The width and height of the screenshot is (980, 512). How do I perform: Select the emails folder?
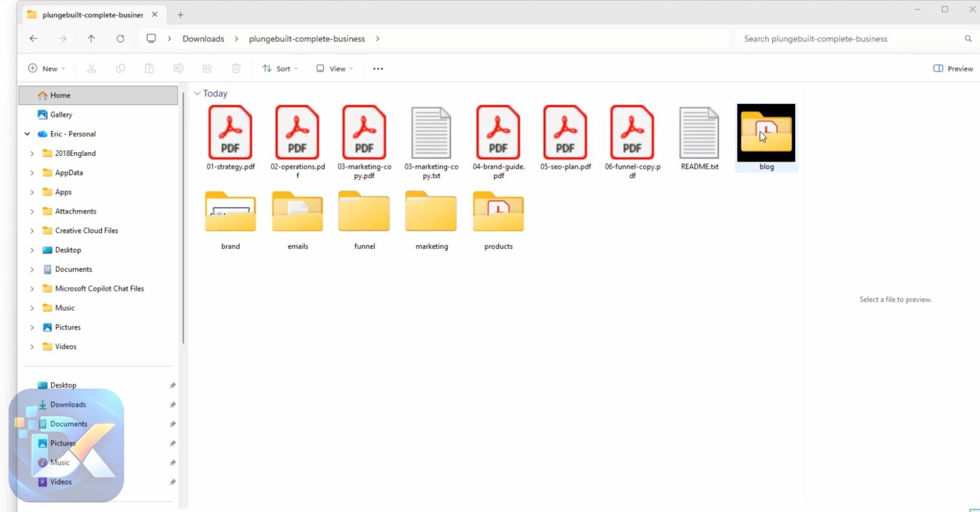tap(297, 221)
